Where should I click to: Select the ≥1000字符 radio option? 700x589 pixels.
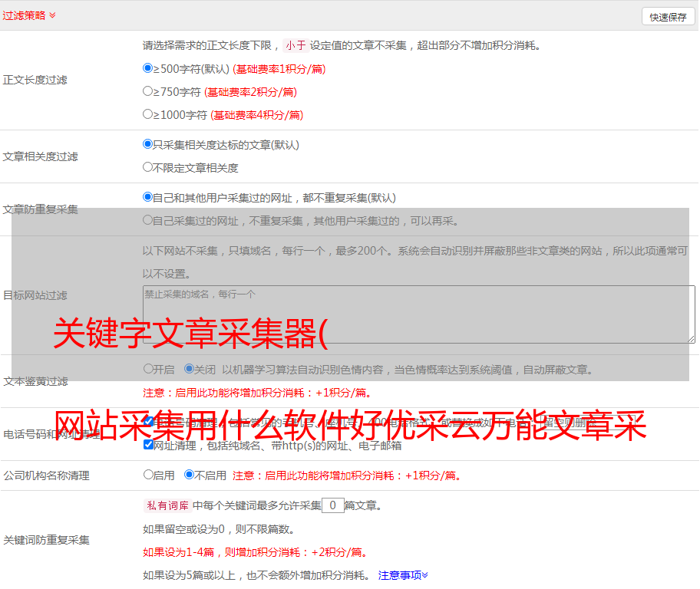(147, 114)
